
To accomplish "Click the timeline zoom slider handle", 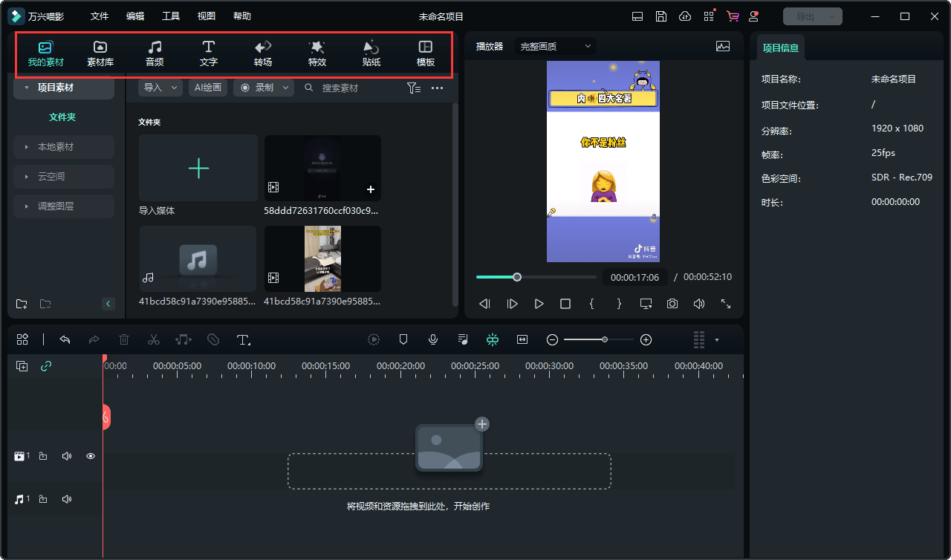I will [x=605, y=339].
